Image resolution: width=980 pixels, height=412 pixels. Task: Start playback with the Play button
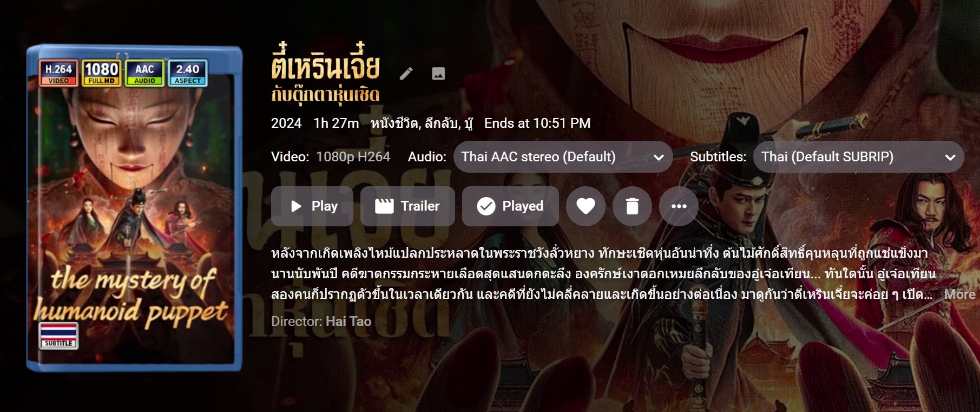pyautogui.click(x=312, y=206)
